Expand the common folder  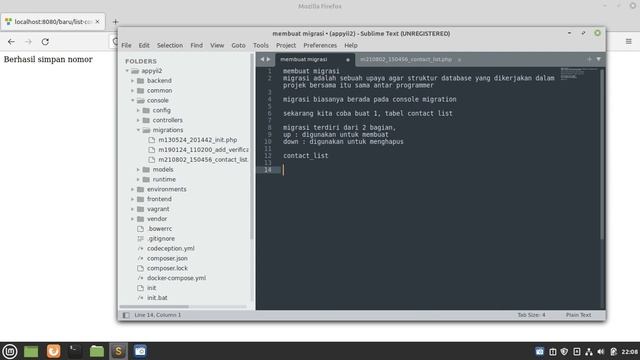[x=132, y=91]
